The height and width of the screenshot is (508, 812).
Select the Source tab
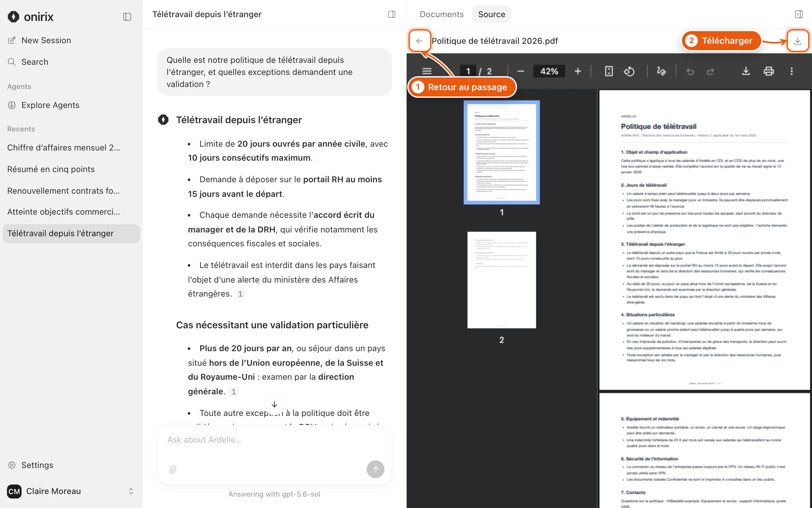[491, 14]
